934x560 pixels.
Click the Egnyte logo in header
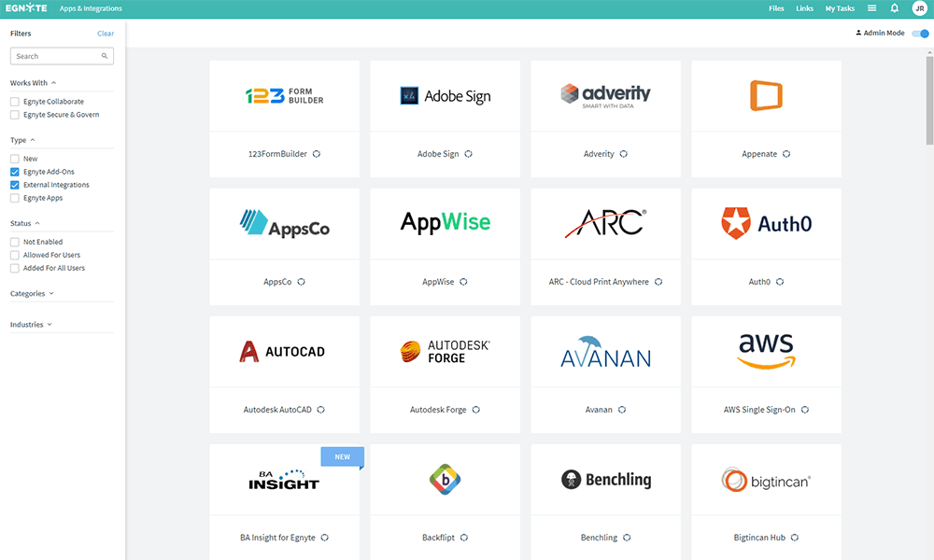pyautogui.click(x=26, y=8)
